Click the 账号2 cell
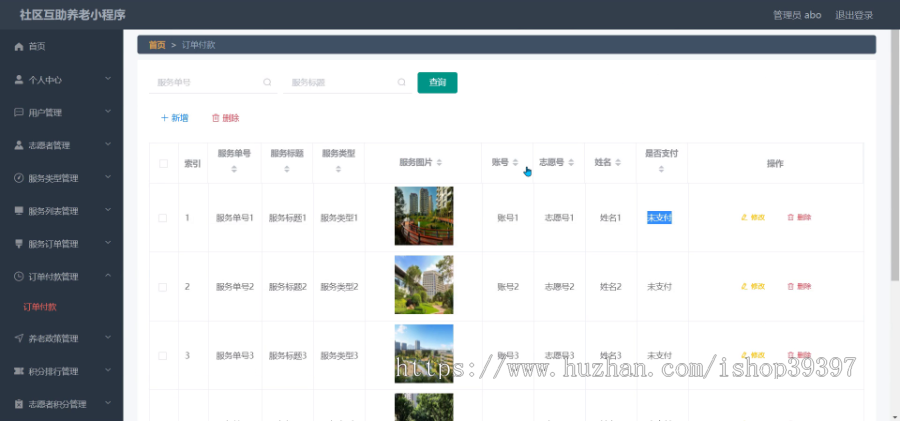The height and width of the screenshot is (421, 900). point(508,287)
